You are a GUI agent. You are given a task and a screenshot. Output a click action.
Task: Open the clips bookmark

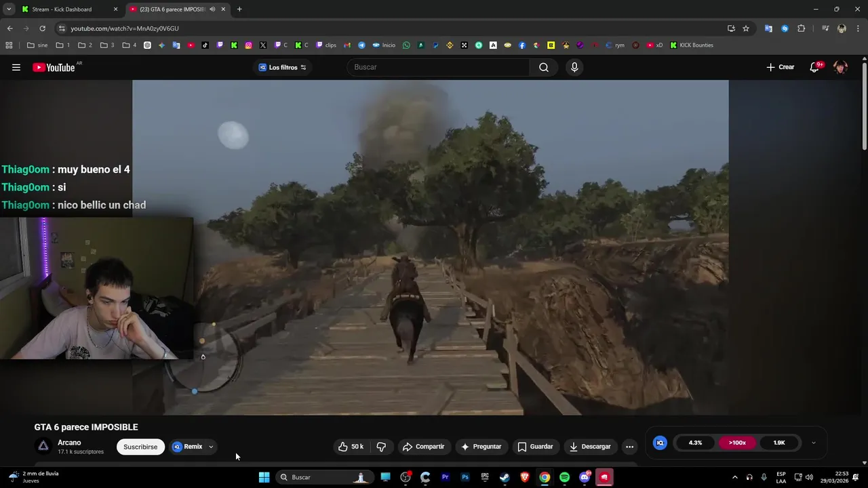[326, 45]
